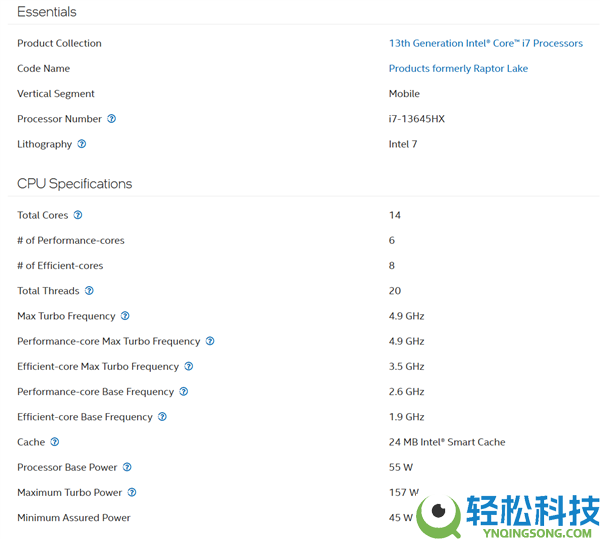This screenshot has height=539, width=600.
Task: Open 13th Generation Intel Core i7 Processors link
Action: (486, 43)
